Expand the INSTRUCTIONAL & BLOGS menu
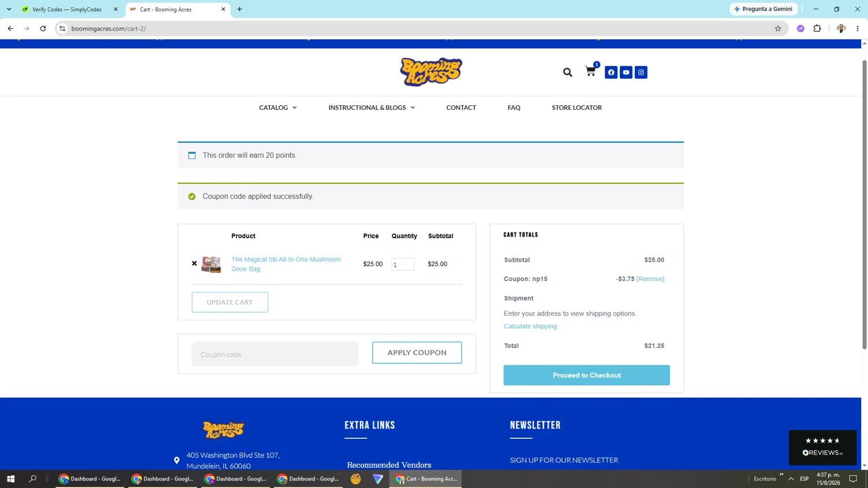This screenshot has height=488, width=868. click(372, 108)
